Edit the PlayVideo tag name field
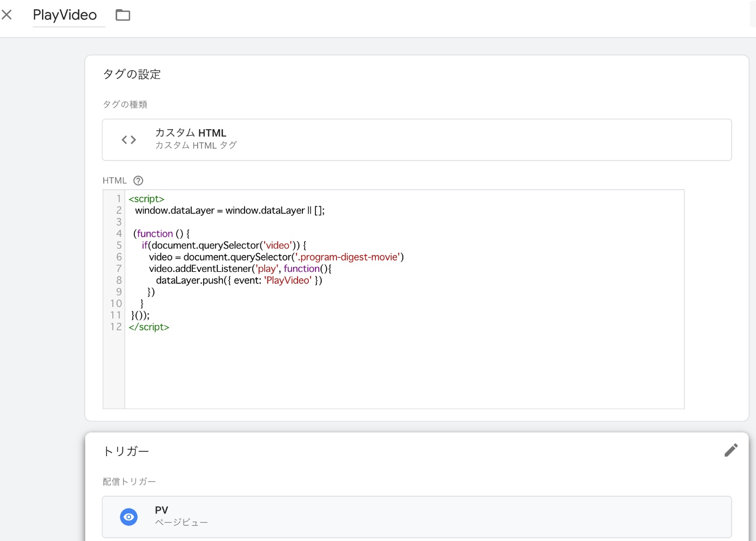This screenshot has width=756, height=541. (x=69, y=15)
